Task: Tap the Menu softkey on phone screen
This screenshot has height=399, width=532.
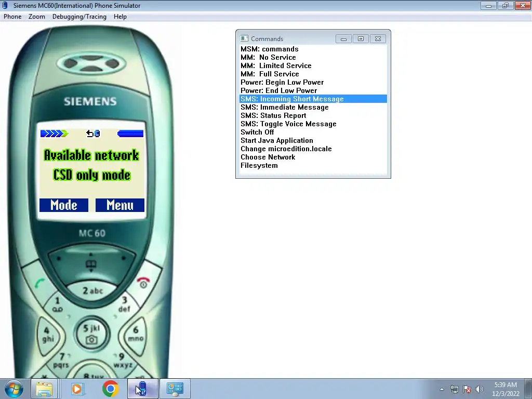Action: click(120, 205)
